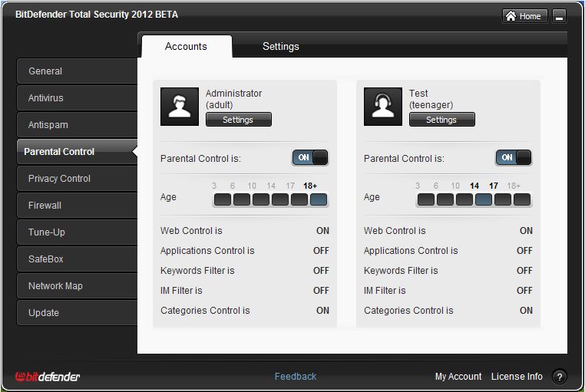Click the Test teenager headphones avatar

pyautogui.click(x=383, y=107)
